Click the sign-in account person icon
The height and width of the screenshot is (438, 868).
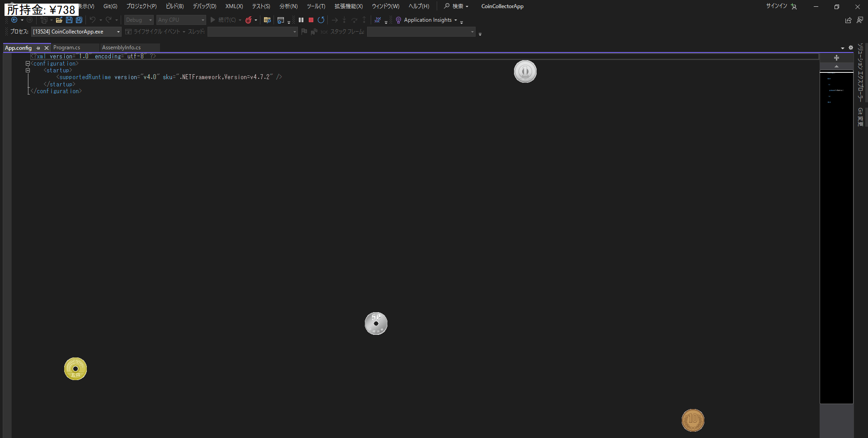pyautogui.click(x=794, y=6)
